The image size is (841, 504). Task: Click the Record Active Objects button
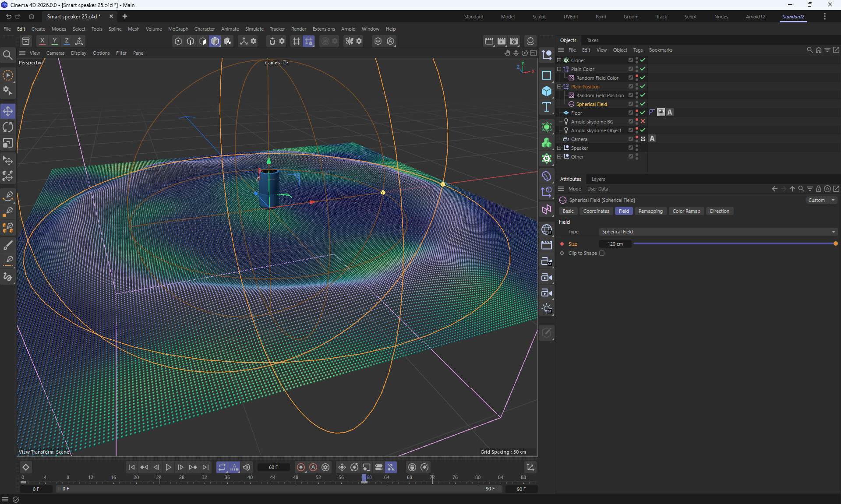tap(301, 467)
